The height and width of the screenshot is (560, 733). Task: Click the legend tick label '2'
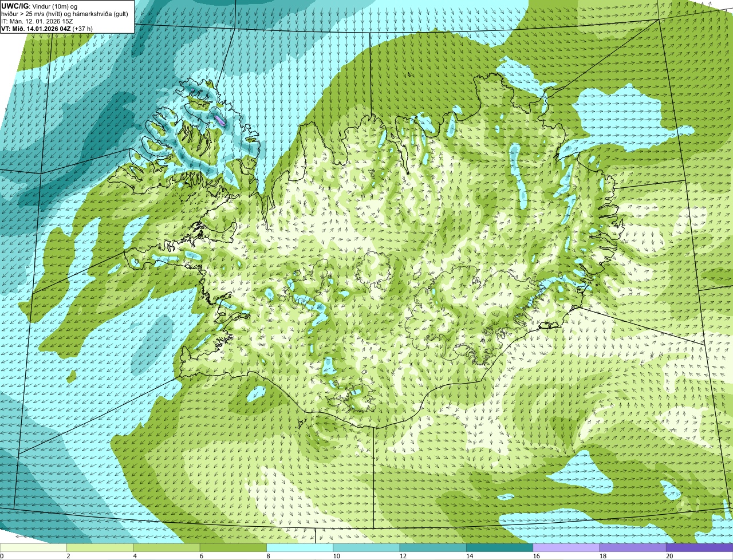68,556
